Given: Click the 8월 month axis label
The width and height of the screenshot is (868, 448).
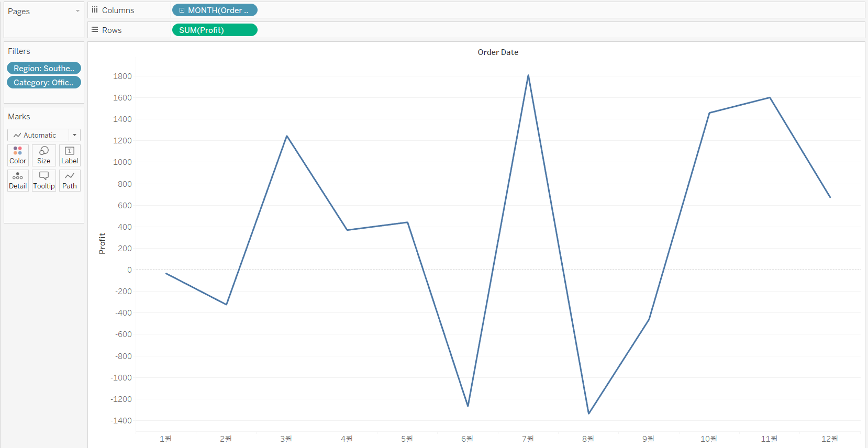Looking at the screenshot, I should [x=588, y=439].
